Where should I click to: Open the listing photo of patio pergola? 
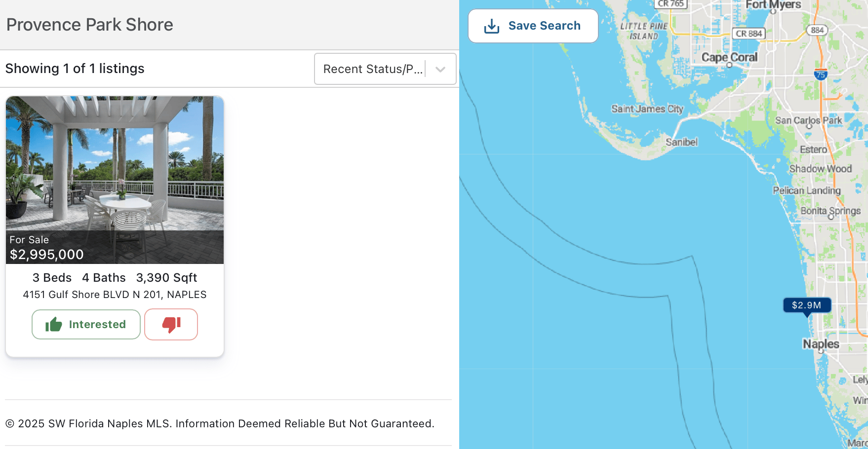(115, 163)
